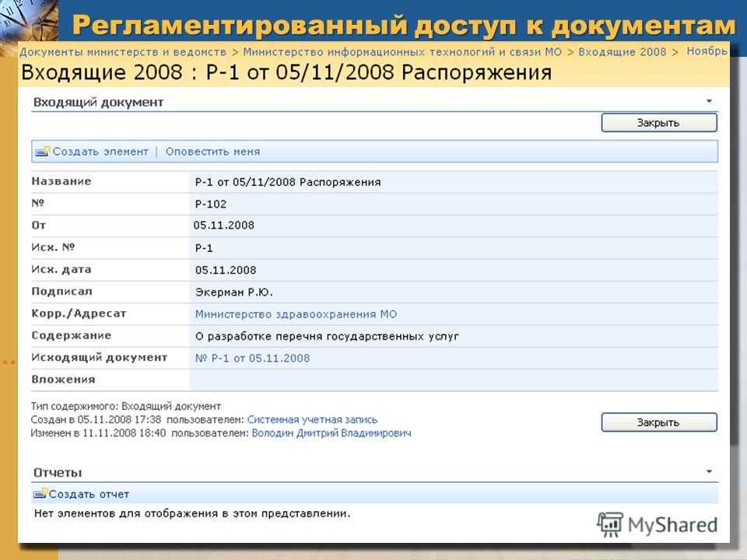Select Создать элемент in the toolbar
Viewport: 747px width, 560px height.
(x=100, y=152)
